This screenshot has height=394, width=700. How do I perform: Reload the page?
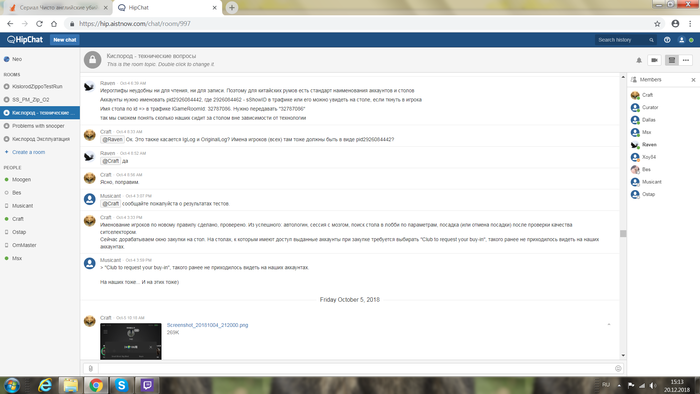coord(39,24)
